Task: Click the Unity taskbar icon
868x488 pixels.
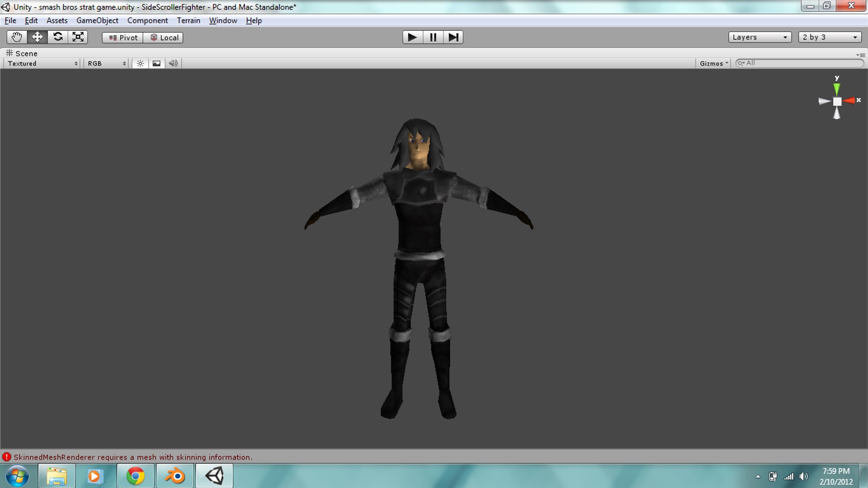Action: (x=214, y=476)
